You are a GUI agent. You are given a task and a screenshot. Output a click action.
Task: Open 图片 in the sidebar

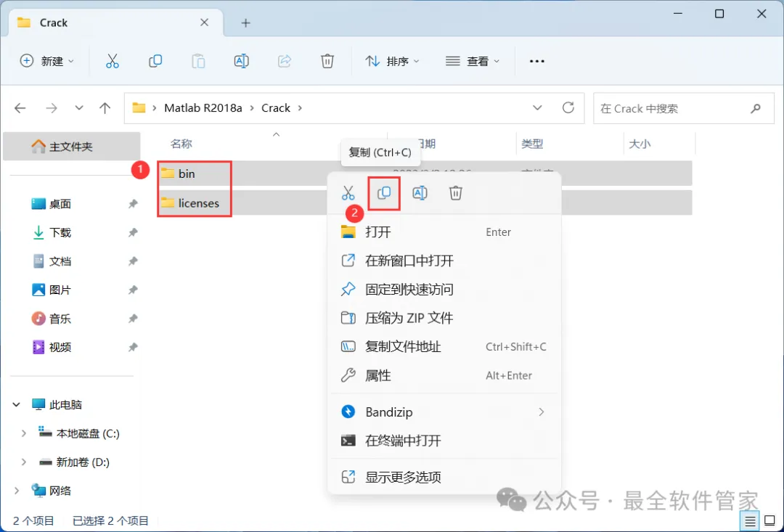pos(60,290)
